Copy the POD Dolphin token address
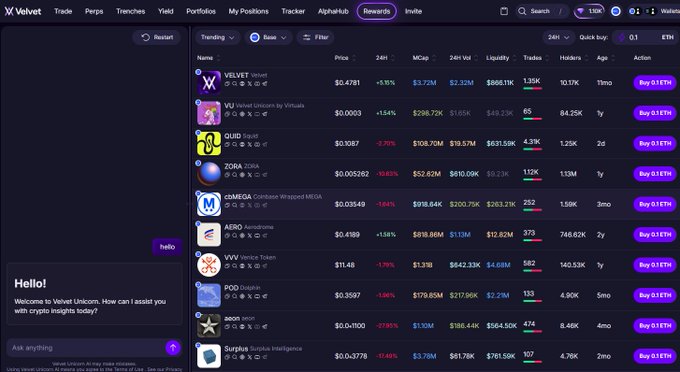Viewport: 680px width, 372px height. tap(227, 296)
